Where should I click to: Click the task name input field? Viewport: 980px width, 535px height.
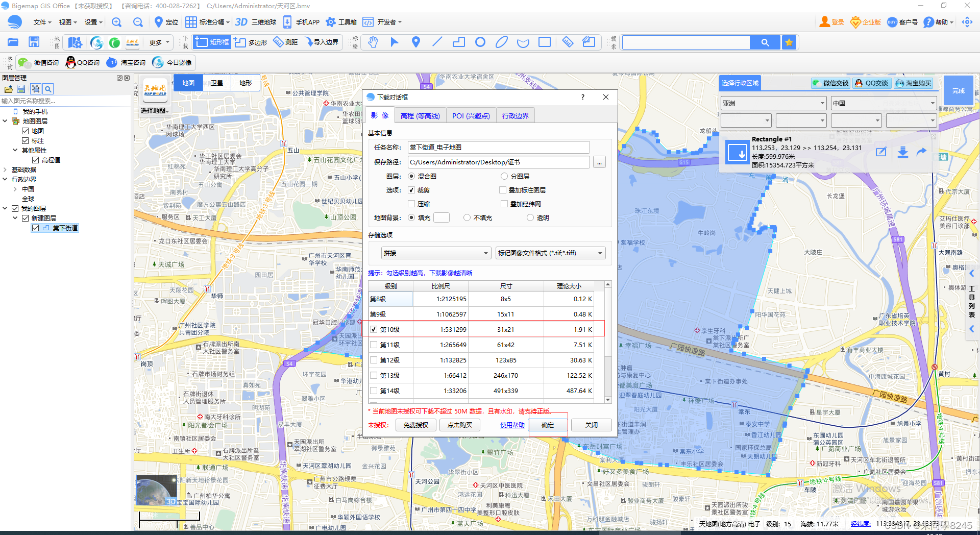click(x=499, y=147)
